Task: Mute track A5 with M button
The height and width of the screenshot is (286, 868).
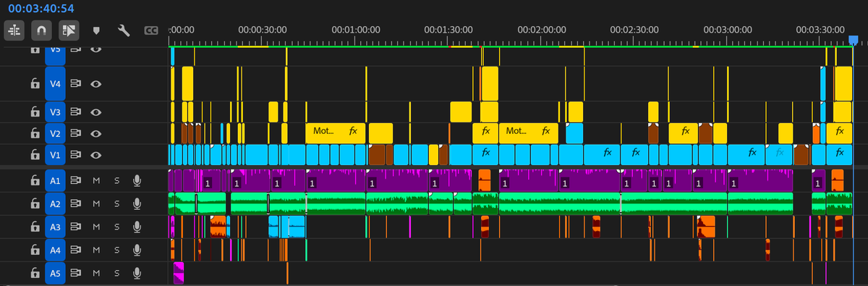Action: click(x=96, y=273)
